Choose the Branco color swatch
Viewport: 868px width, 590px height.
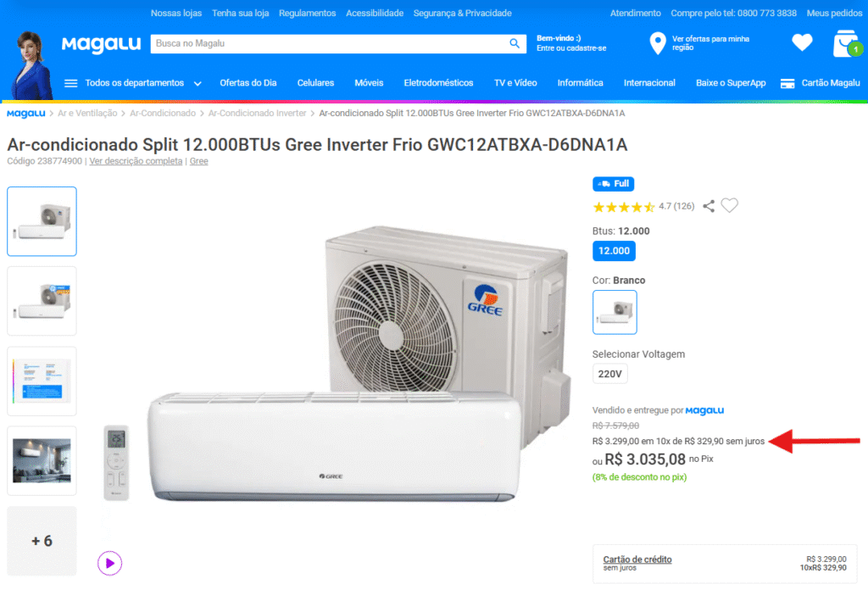coord(615,312)
